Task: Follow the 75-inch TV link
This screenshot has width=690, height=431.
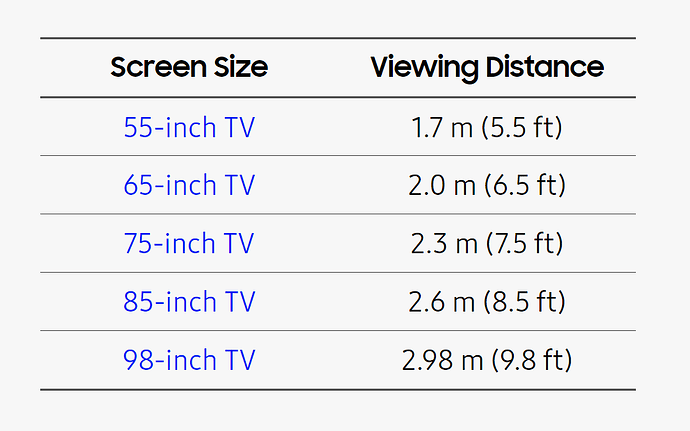Action: (x=189, y=243)
